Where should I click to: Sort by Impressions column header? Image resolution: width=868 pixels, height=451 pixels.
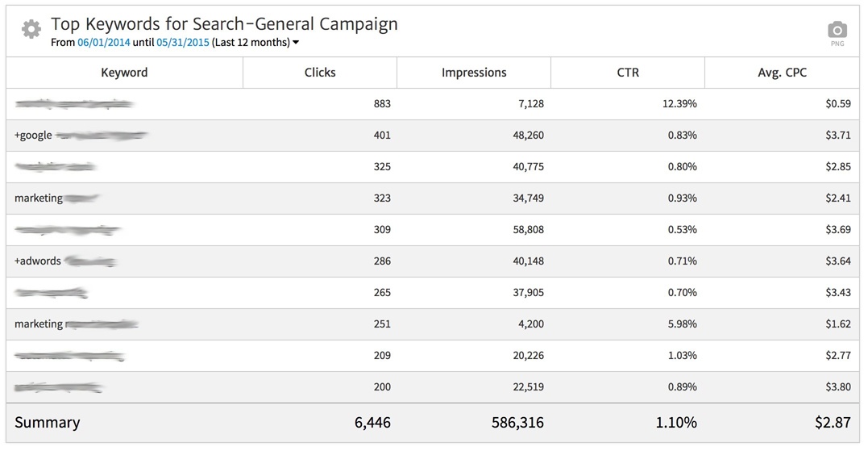(x=474, y=73)
